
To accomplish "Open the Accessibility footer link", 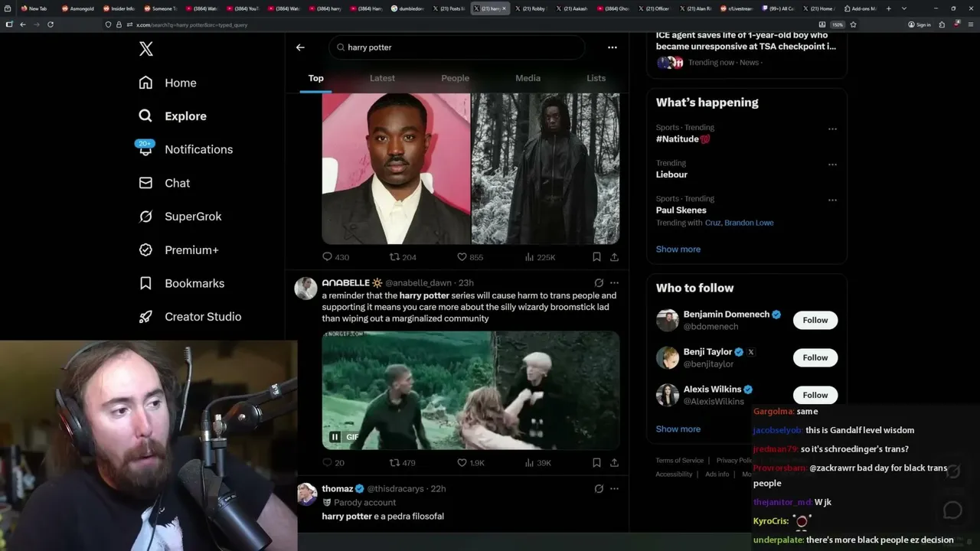I will (x=674, y=474).
